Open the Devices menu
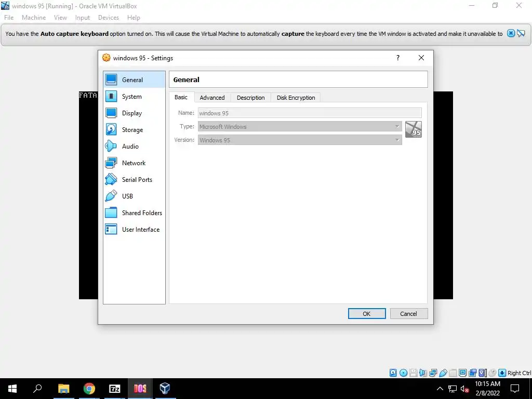This screenshot has height=399, width=532. point(109,18)
